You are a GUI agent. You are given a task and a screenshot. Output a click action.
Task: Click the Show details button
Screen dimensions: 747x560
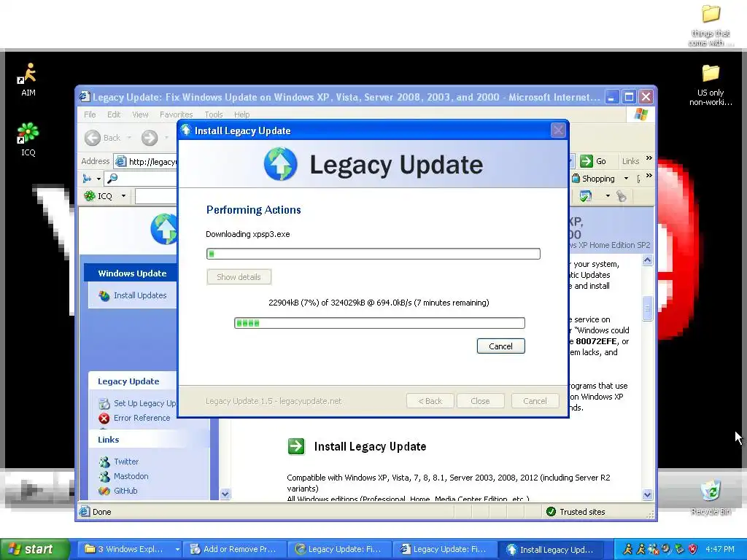pyautogui.click(x=239, y=277)
